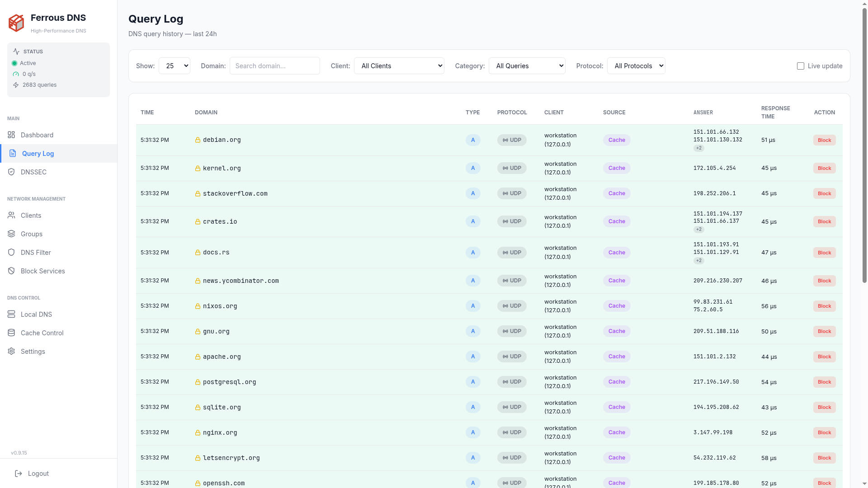Expand the +2 answers badge for debian.org
The width and height of the screenshot is (868, 488).
[x=699, y=148]
